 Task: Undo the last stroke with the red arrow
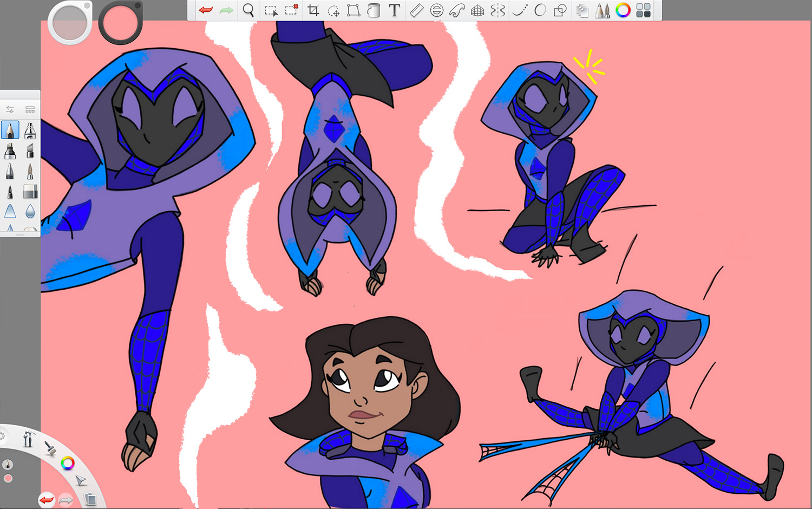[205, 10]
